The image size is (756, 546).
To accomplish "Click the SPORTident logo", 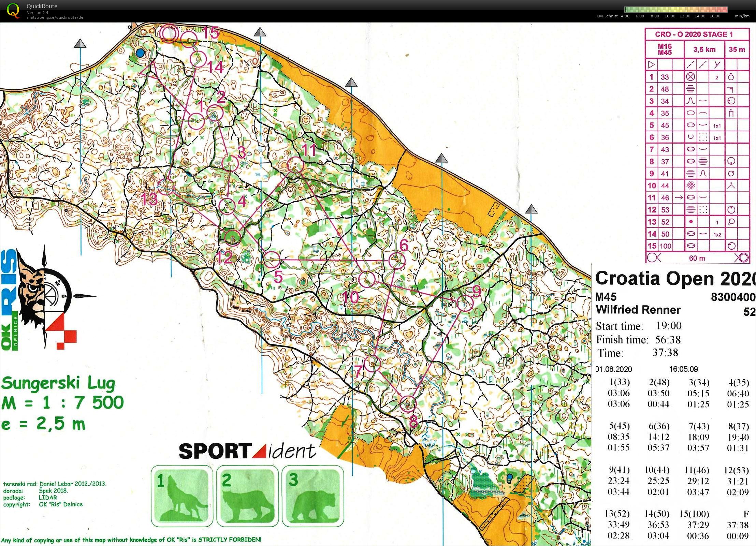I will point(247,451).
